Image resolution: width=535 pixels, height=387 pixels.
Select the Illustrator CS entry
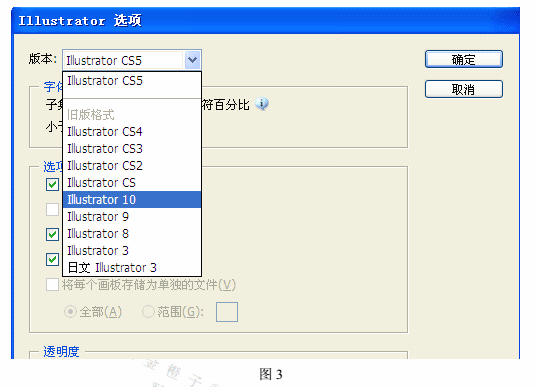[x=132, y=183]
